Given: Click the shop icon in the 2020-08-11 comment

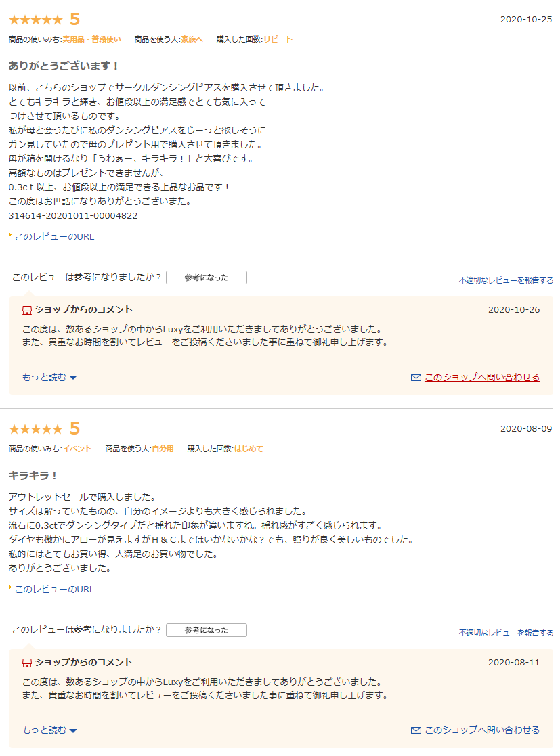Looking at the screenshot, I should 27,663.
